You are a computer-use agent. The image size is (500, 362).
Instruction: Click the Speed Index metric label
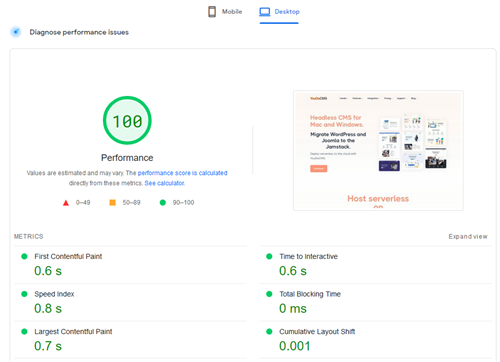click(x=54, y=294)
